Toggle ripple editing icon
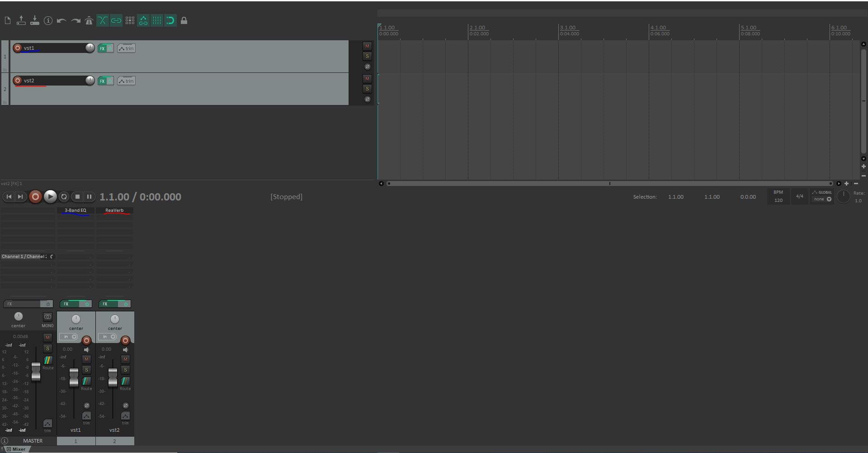Screen dimensions: 868x453 (x=130, y=20)
